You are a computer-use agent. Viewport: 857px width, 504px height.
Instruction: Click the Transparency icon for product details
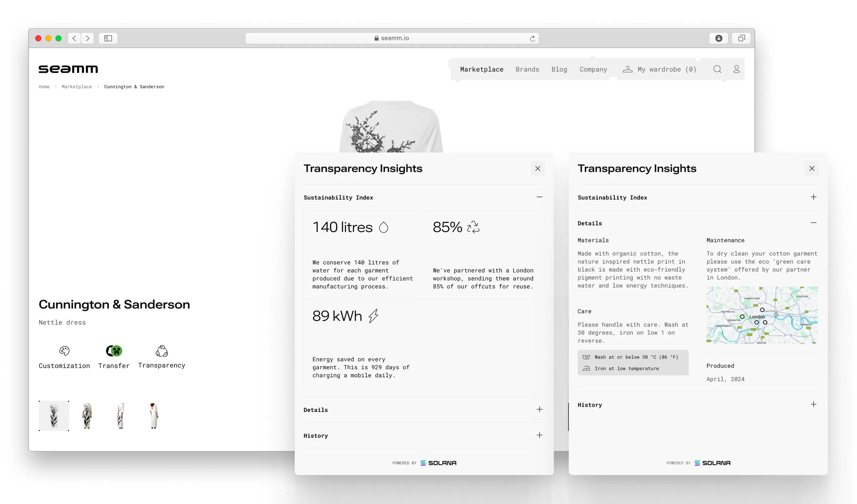[161, 351]
